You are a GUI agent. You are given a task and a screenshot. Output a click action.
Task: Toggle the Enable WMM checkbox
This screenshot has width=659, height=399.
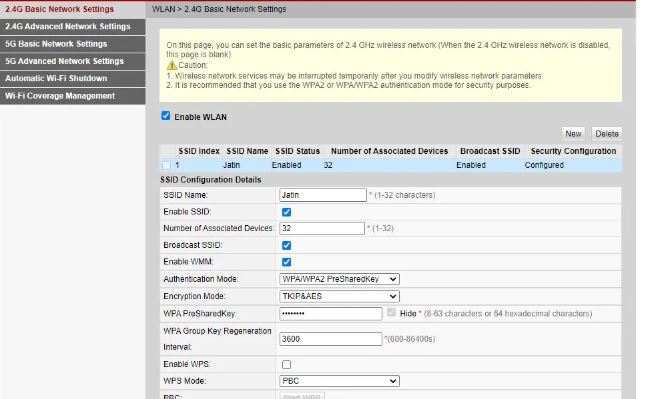(x=286, y=262)
